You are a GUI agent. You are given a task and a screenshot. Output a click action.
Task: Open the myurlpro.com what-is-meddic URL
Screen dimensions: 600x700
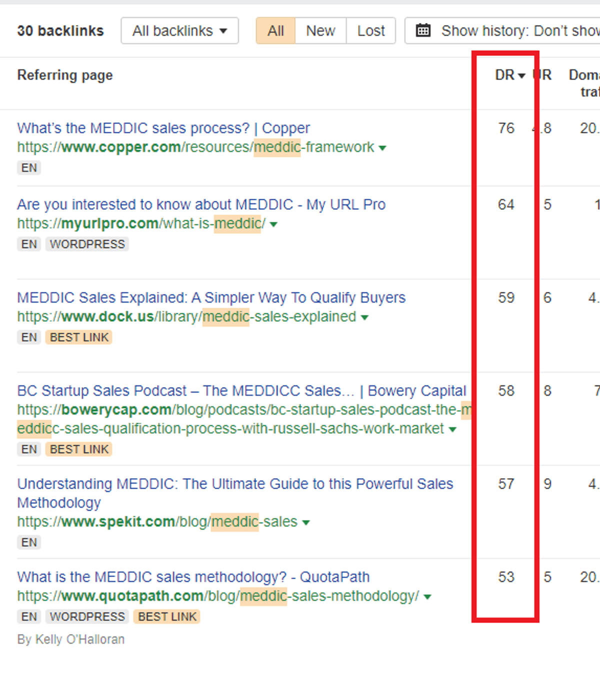[141, 224]
